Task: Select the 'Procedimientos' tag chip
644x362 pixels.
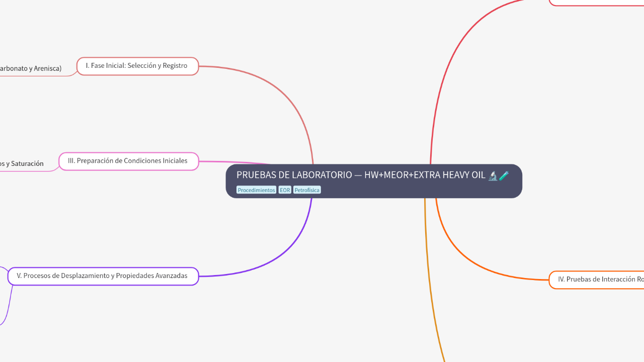Action: point(257,190)
